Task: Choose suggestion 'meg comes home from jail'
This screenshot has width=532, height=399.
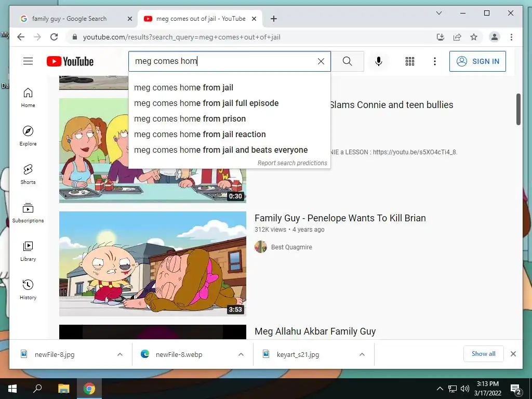Action: [x=229, y=87]
